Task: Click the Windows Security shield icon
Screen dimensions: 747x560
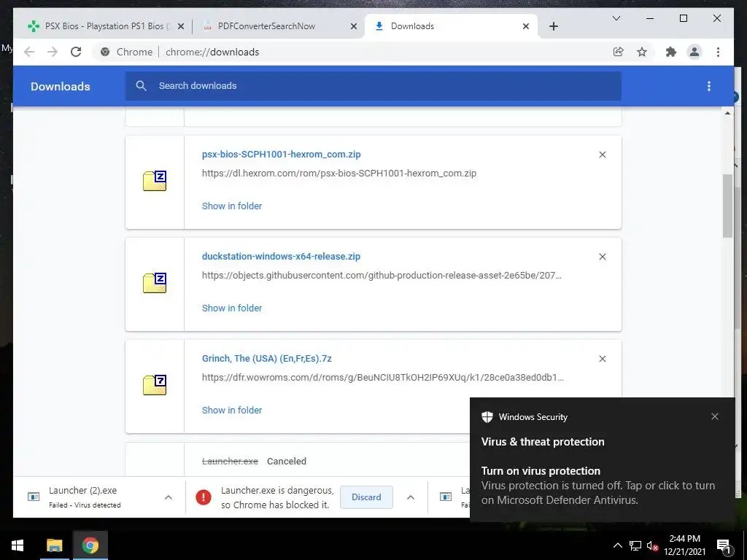Action: click(487, 416)
